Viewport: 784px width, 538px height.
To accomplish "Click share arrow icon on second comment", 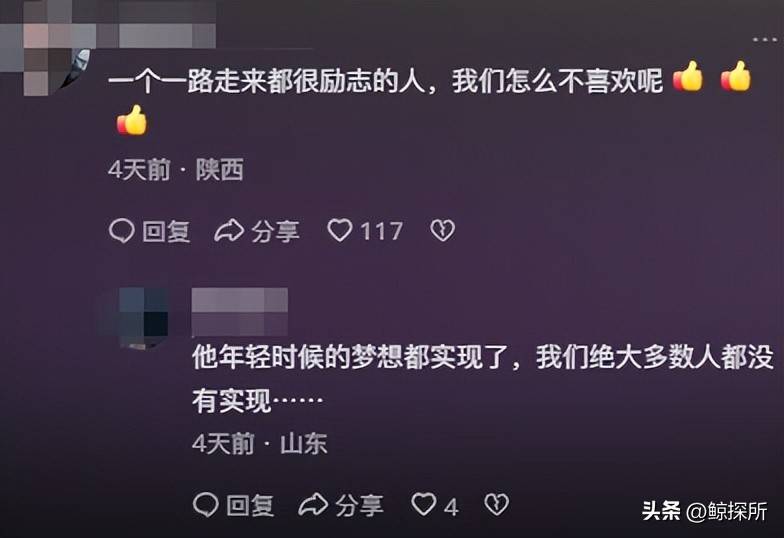I will click(312, 504).
